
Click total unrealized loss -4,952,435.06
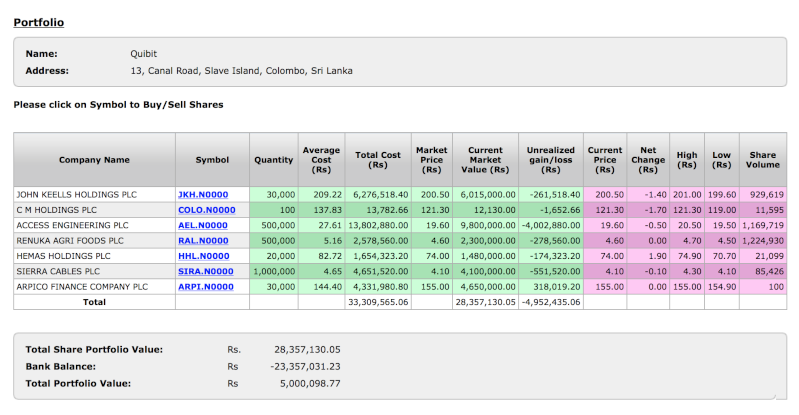point(551,302)
